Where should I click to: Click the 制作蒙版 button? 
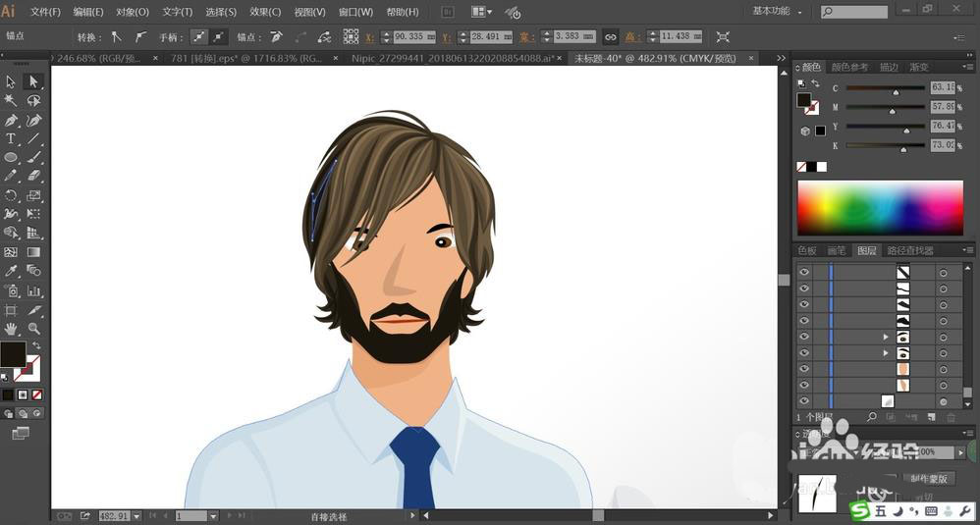coord(929,478)
